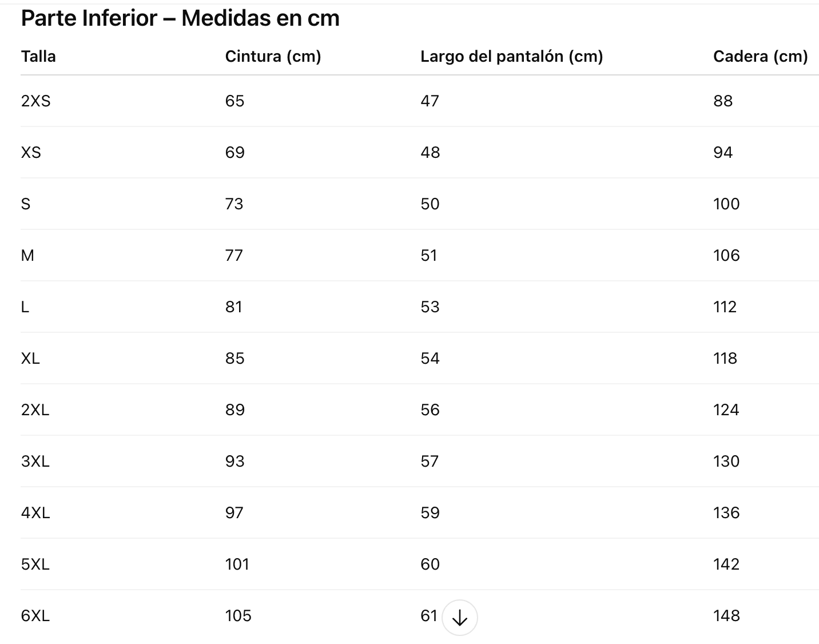
Task: Click pants length value 54 for XL
Action: [x=430, y=359]
